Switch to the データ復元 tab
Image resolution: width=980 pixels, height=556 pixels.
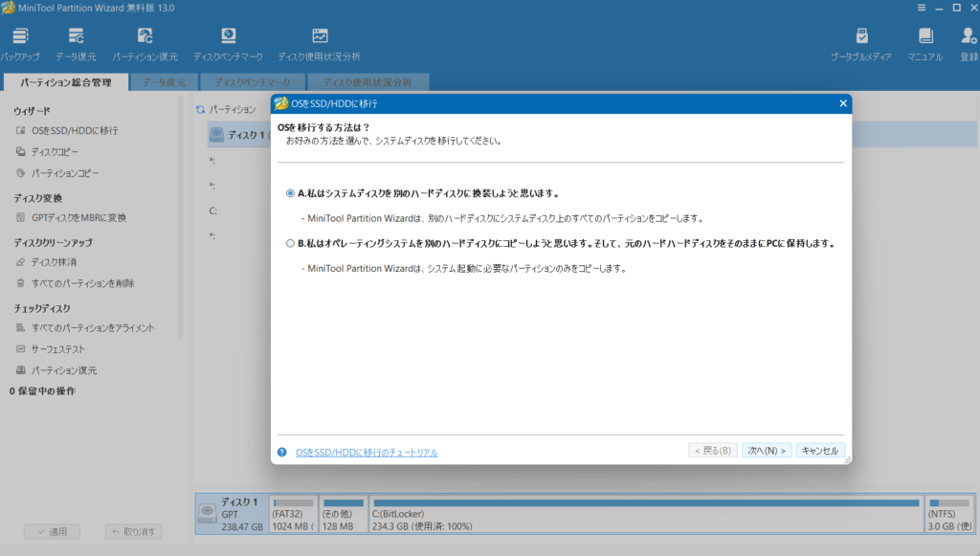click(164, 82)
